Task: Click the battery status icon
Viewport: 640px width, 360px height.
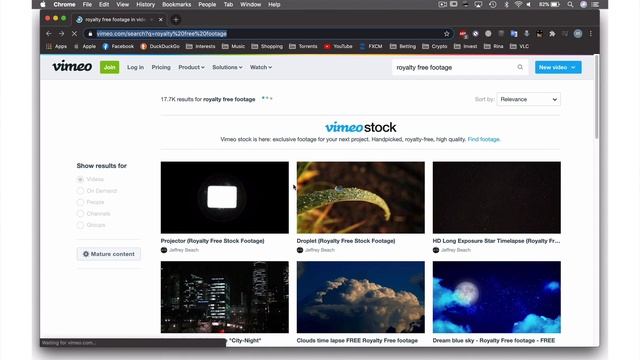Action: click(549, 4)
